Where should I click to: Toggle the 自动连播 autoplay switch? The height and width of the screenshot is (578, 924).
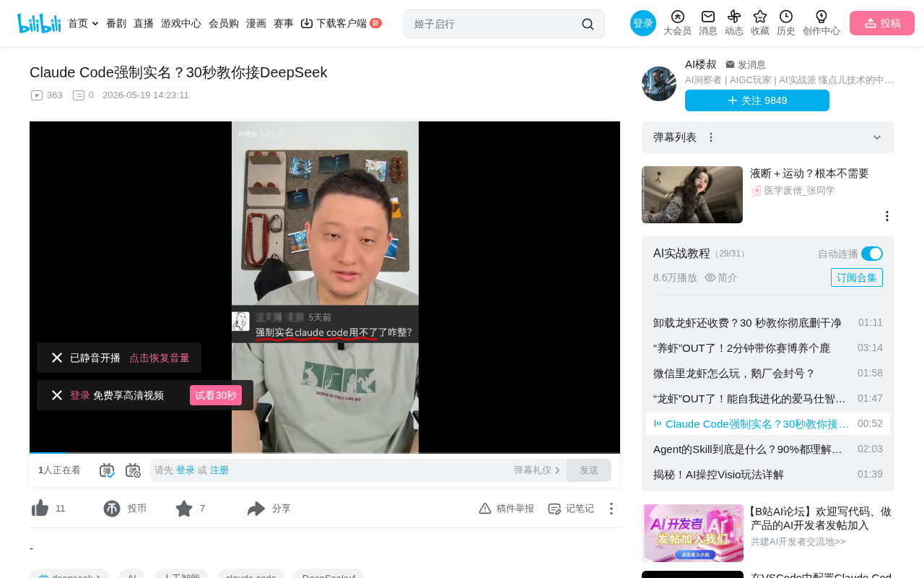coord(872,254)
